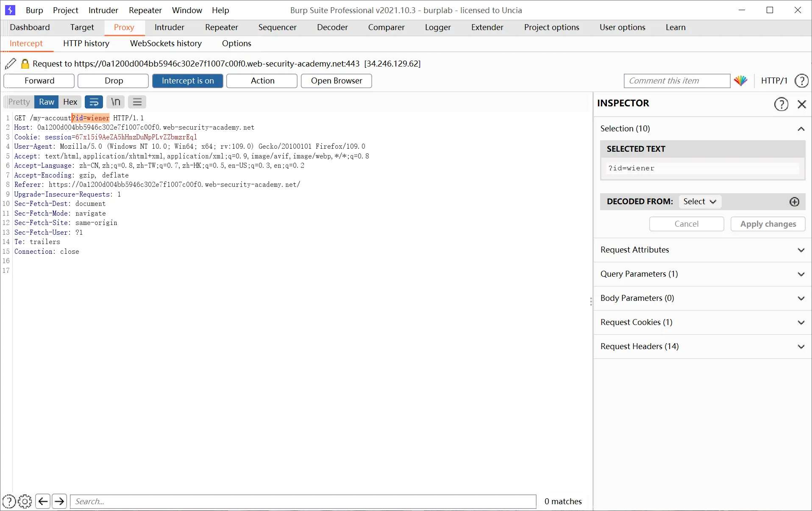This screenshot has height=511, width=812.
Task: Drop the intercepted request
Action: pyautogui.click(x=114, y=81)
